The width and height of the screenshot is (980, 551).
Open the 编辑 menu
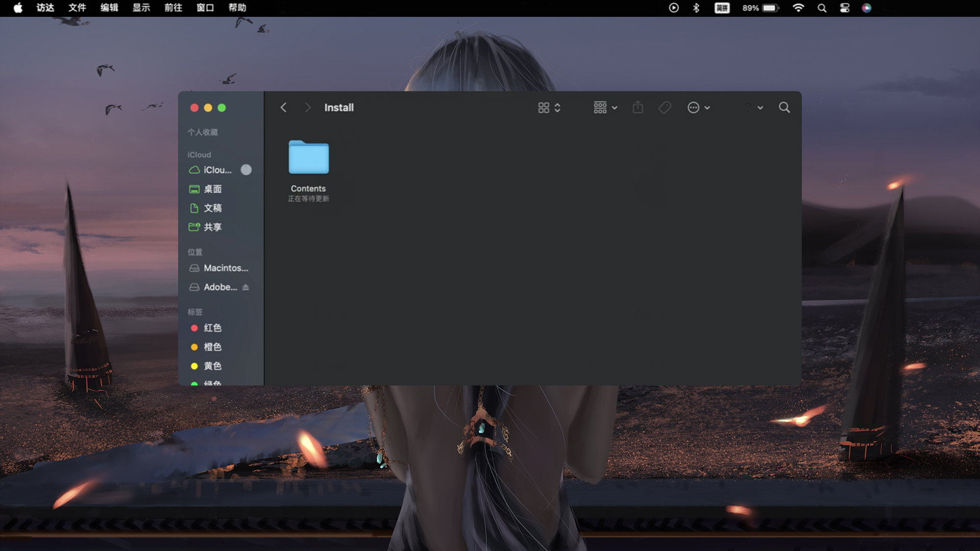pos(109,8)
